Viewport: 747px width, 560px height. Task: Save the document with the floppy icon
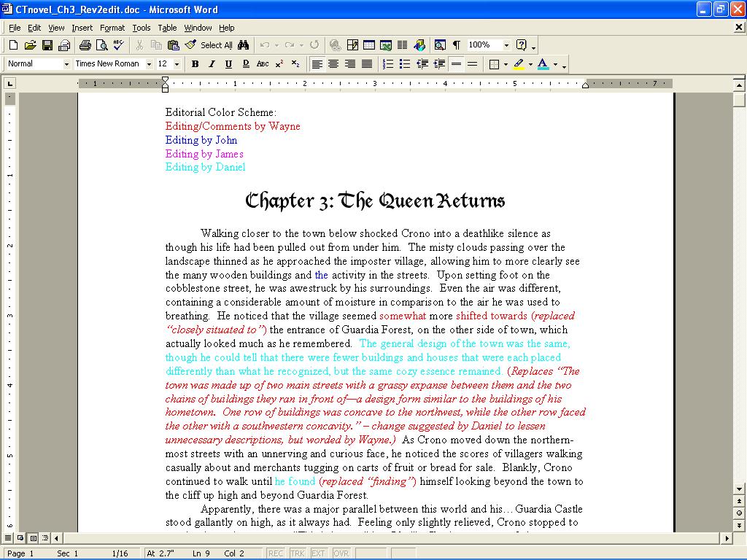pyautogui.click(x=47, y=45)
